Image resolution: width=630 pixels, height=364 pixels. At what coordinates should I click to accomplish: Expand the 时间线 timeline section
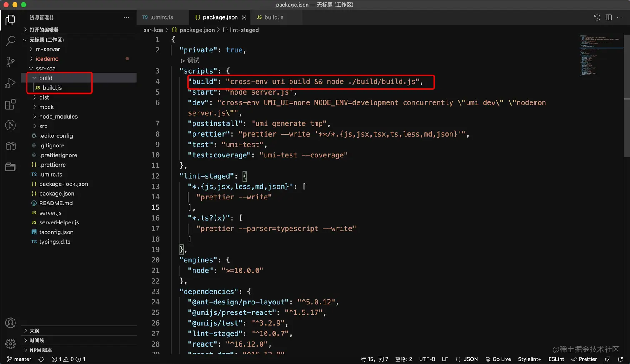(x=79, y=340)
